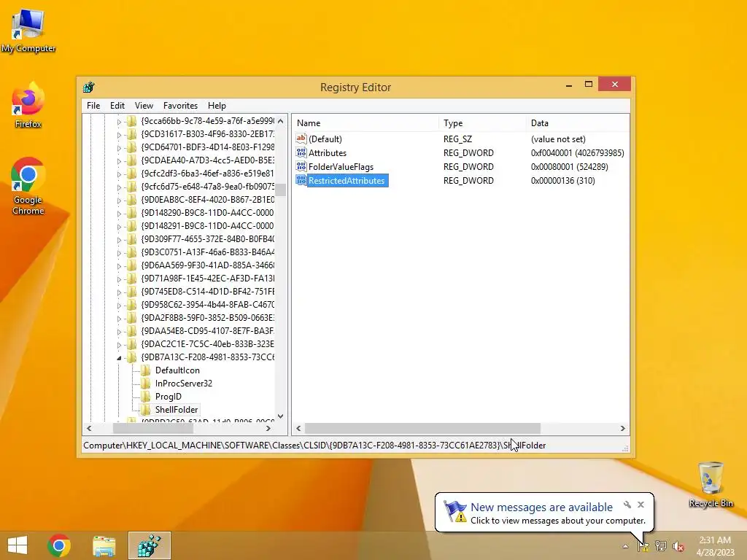Screen dimensions: 747x560
Task: Open Firefox desktop shortcut
Action: coord(28,106)
